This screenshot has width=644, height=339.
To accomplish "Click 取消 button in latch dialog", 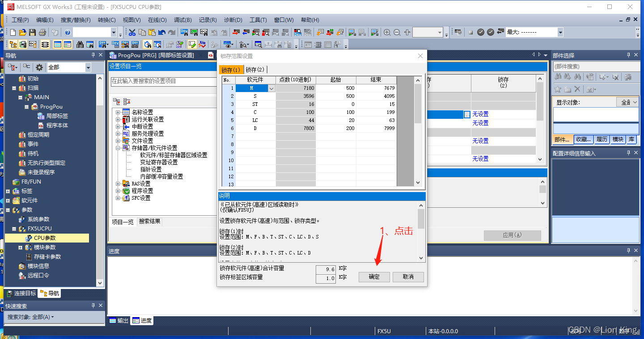I will 408,277.
